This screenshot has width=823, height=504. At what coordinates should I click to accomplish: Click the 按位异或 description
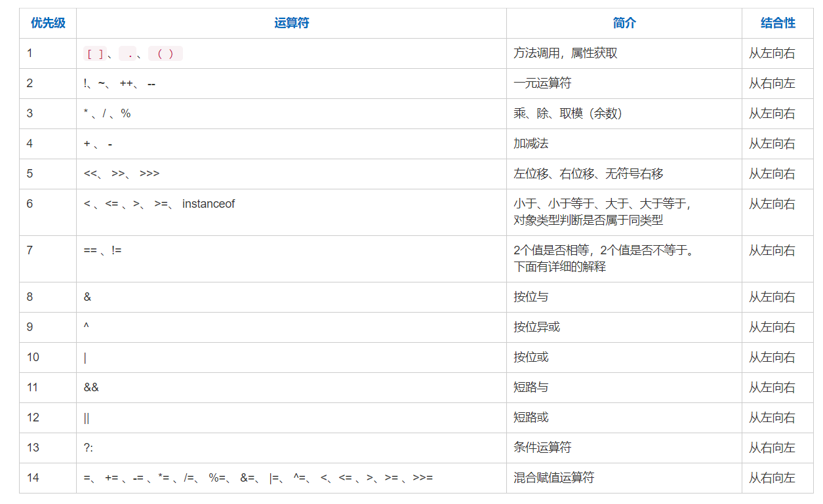(x=536, y=328)
